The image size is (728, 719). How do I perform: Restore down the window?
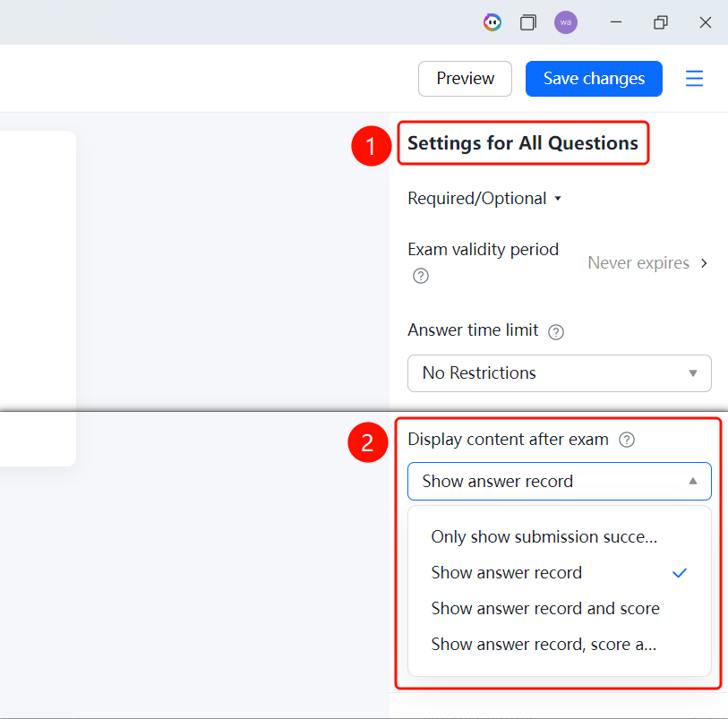point(661,22)
